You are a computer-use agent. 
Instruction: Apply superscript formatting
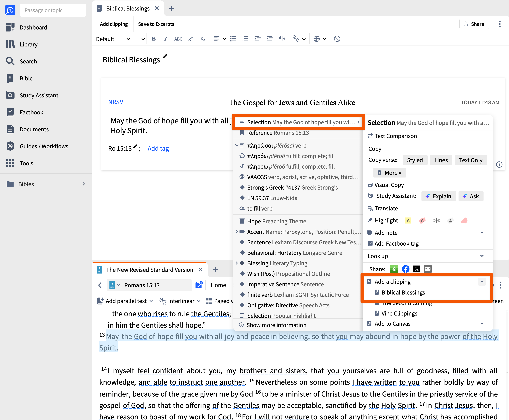(x=190, y=39)
